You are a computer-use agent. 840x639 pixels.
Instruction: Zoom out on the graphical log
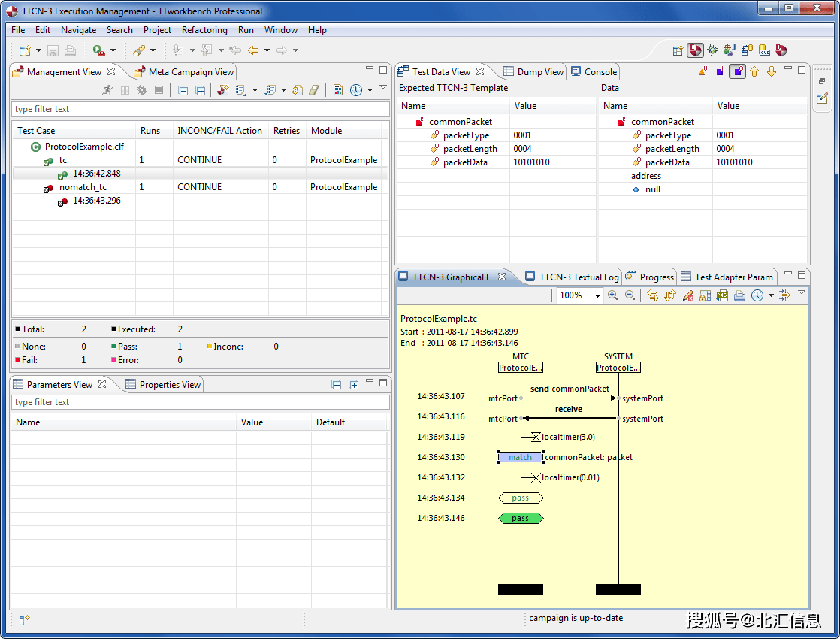(x=630, y=295)
